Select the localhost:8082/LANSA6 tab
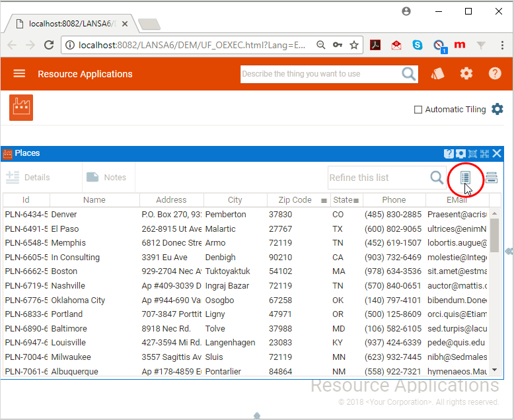This screenshot has height=420, width=514. tap(71, 24)
